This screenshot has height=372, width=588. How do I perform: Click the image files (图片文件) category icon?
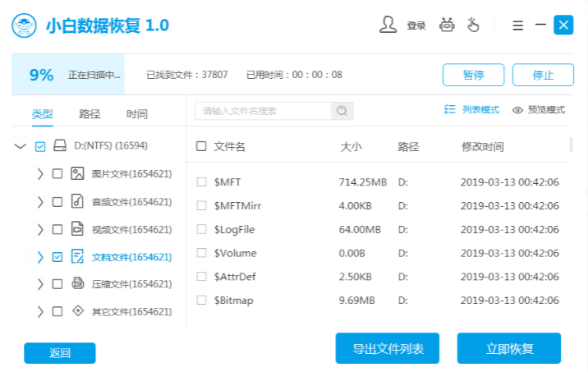coord(78,173)
